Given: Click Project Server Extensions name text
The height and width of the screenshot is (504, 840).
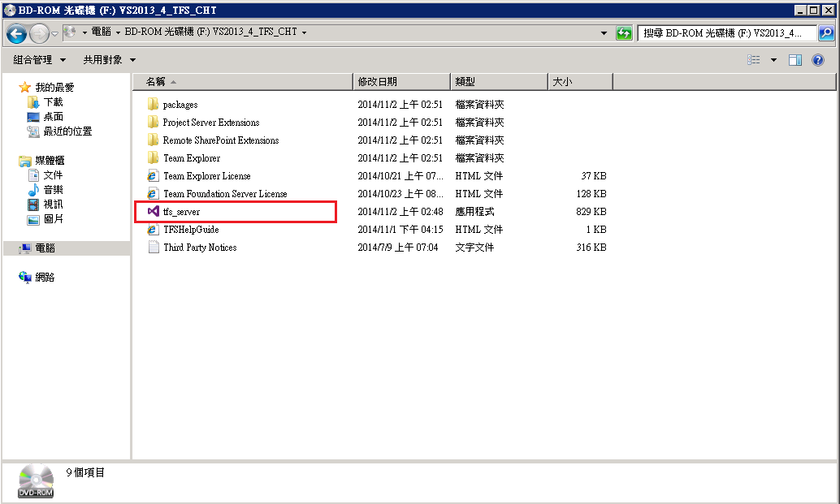Looking at the screenshot, I should click(211, 123).
